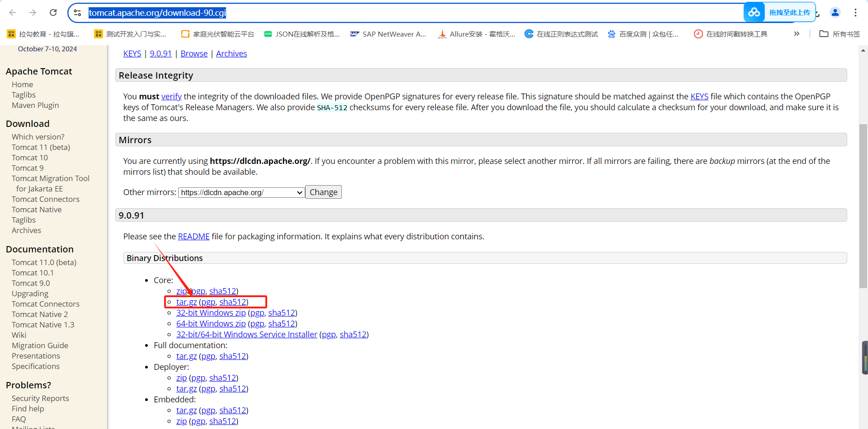Open the 拉勾教育 bookmark

(x=43, y=34)
